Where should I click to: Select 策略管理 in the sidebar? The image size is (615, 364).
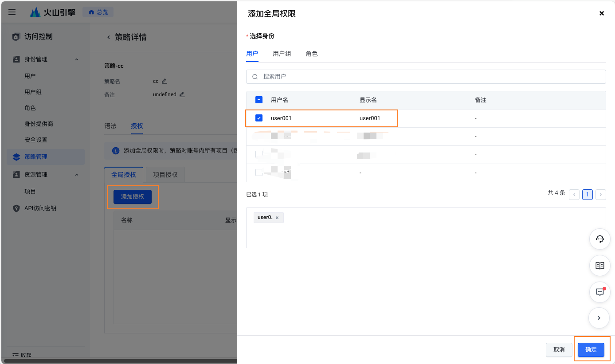click(46, 157)
